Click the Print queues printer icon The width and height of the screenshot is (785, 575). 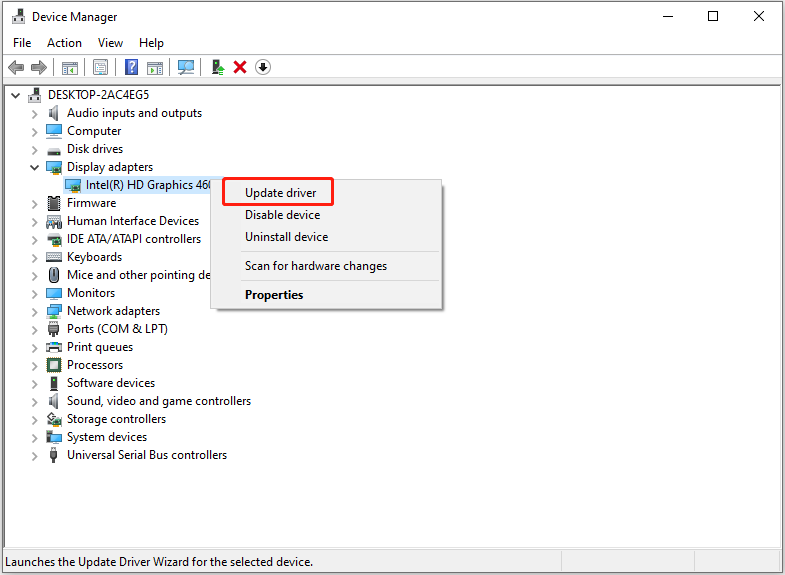click(54, 347)
